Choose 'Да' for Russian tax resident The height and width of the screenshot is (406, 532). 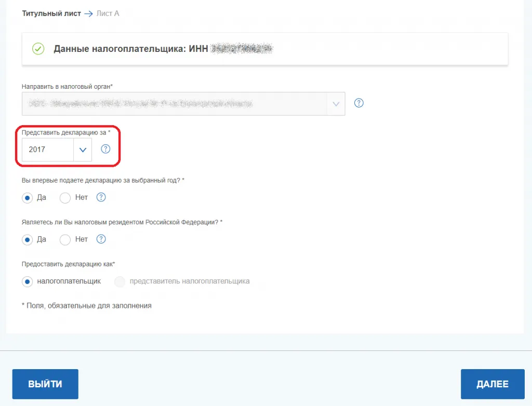27,240
